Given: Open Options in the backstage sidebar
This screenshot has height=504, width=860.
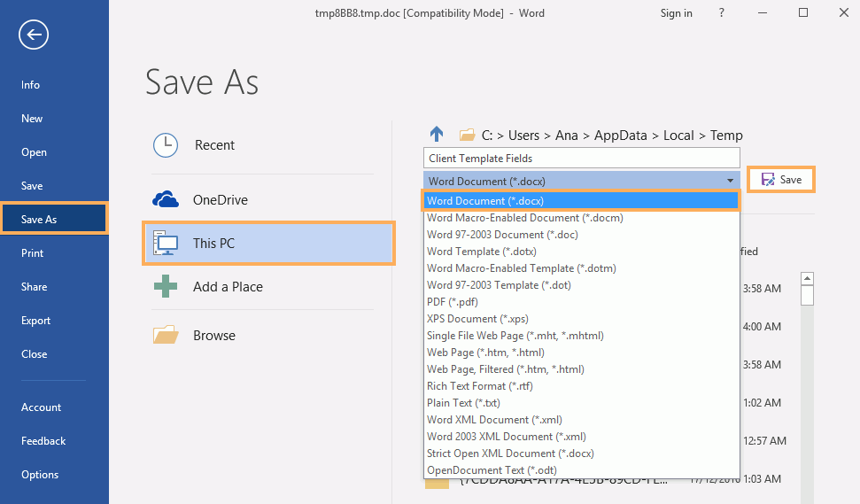Looking at the screenshot, I should pos(40,475).
